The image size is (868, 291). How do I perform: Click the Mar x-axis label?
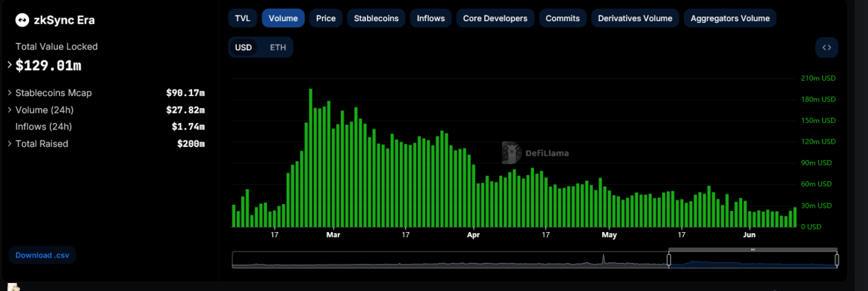333,235
